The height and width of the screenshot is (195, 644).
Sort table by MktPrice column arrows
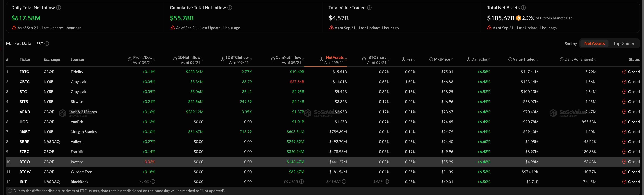click(x=452, y=59)
